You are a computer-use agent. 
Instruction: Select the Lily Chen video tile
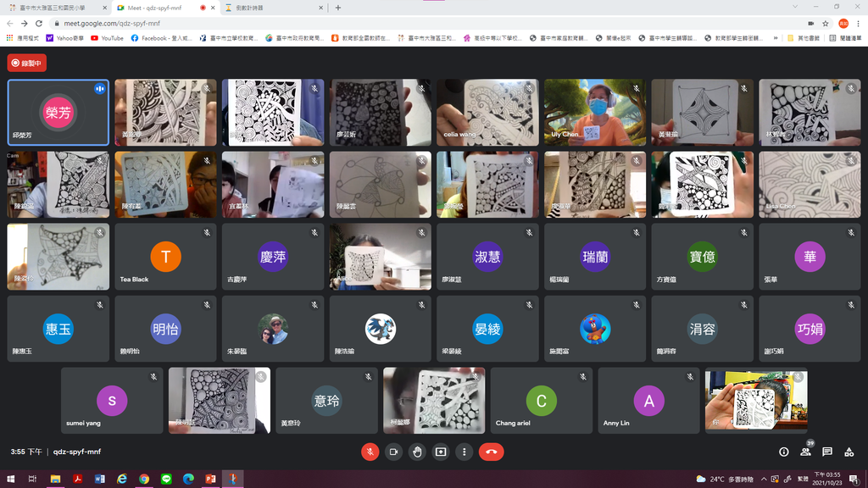pyautogui.click(x=594, y=113)
